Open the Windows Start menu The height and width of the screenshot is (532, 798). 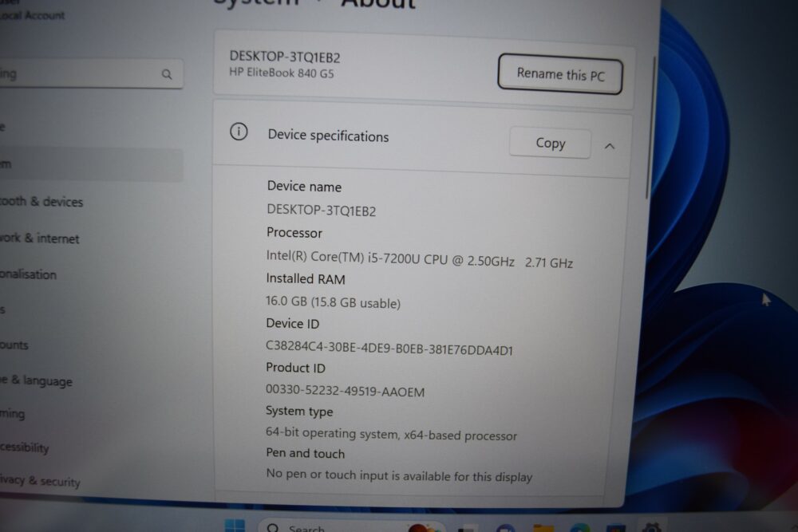[x=235, y=526]
